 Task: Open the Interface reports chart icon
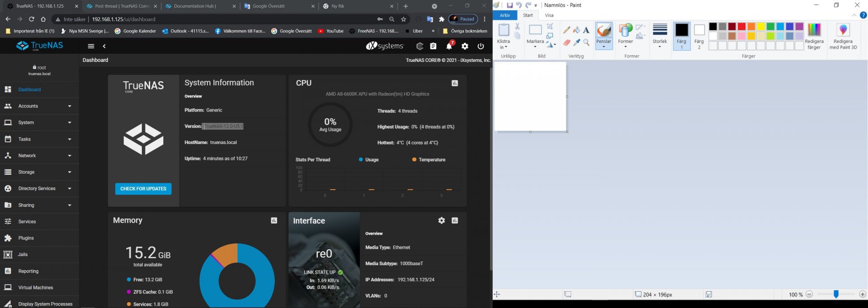coord(455,220)
